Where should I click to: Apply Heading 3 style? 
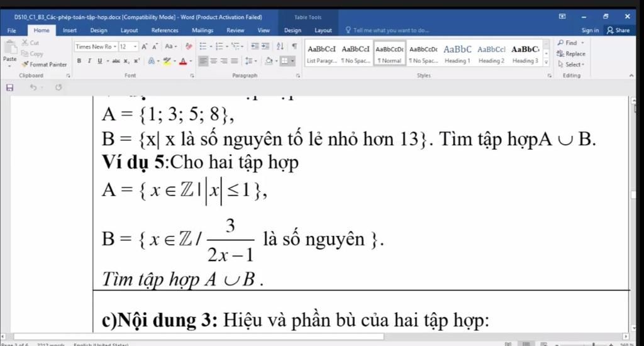click(x=525, y=54)
